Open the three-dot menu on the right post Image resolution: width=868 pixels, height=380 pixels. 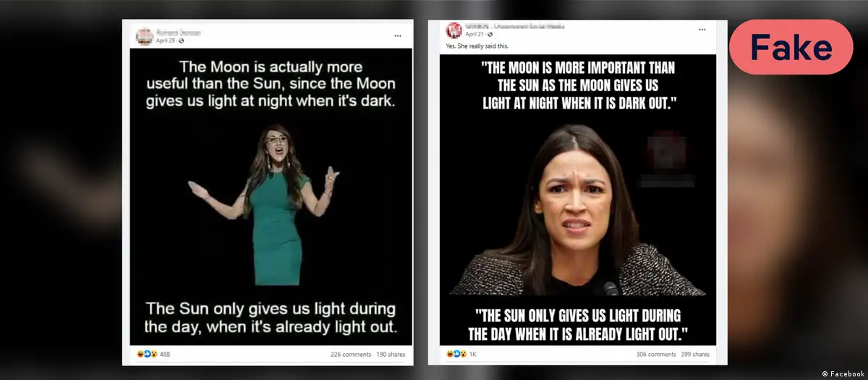701,30
